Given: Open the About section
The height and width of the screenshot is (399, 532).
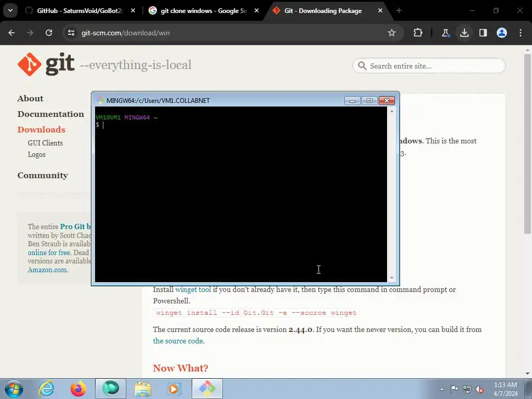Looking at the screenshot, I should (x=30, y=98).
